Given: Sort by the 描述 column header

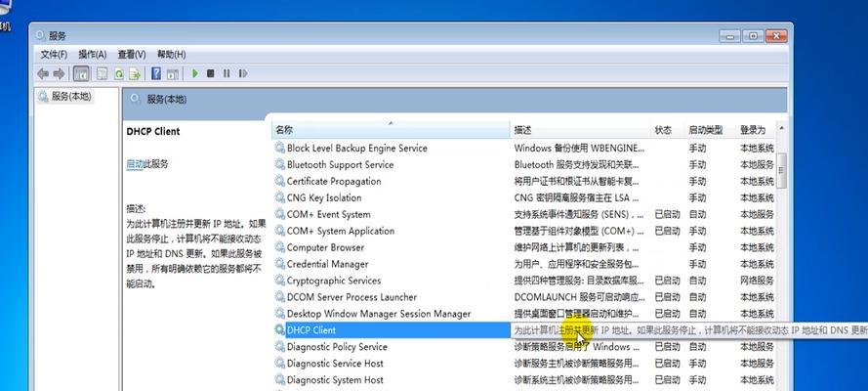Looking at the screenshot, I should [x=580, y=130].
